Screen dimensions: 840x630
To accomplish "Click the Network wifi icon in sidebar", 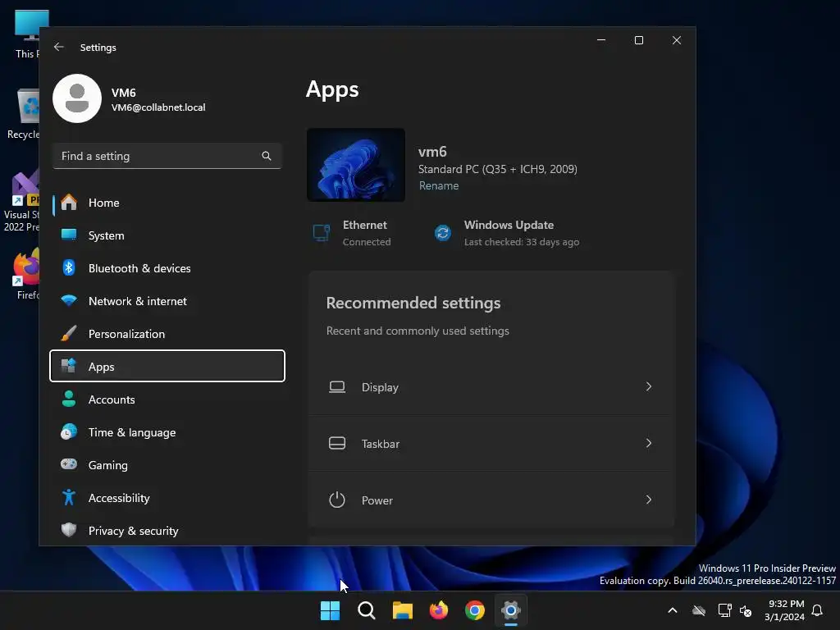I will [69, 301].
